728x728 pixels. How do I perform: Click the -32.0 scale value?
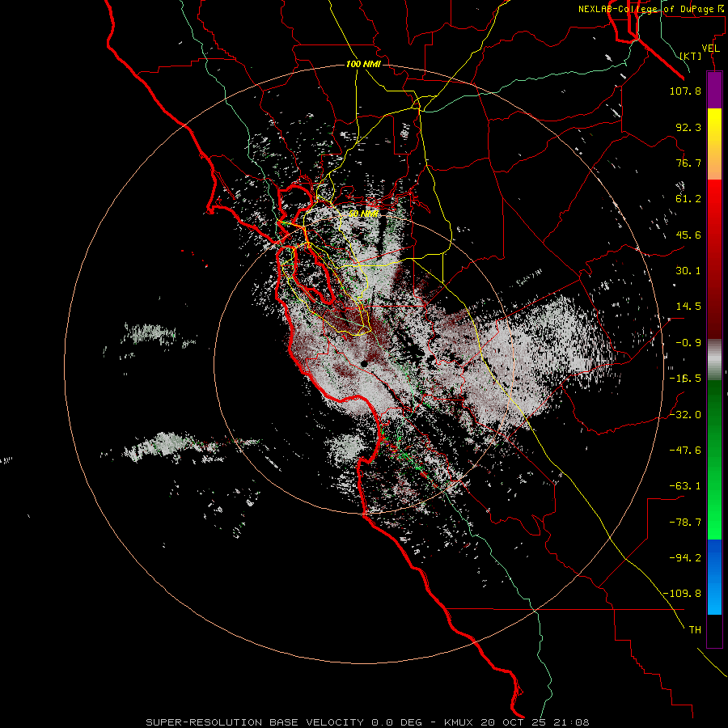point(685,415)
